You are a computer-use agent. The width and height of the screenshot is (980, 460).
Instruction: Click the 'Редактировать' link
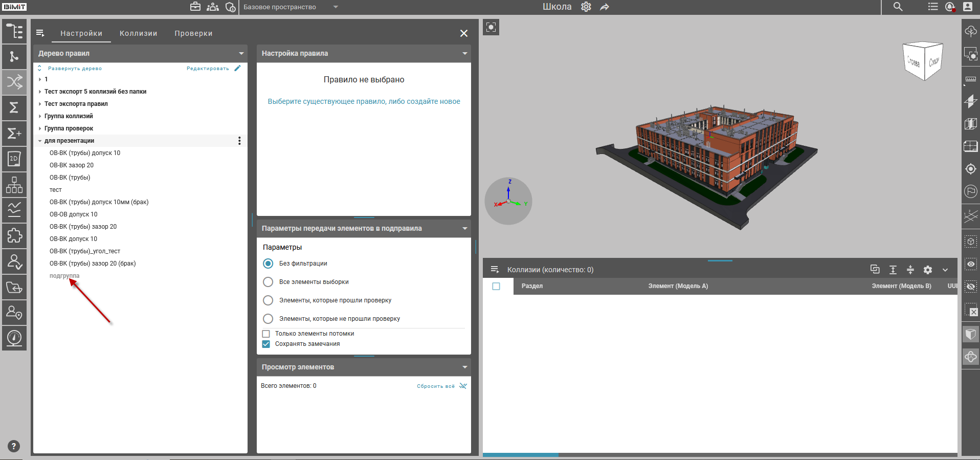point(208,69)
